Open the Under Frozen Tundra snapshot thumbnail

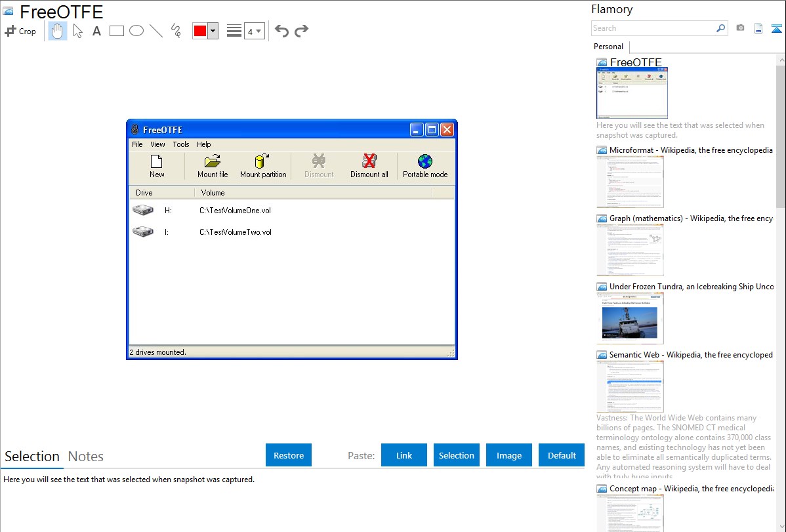point(630,318)
